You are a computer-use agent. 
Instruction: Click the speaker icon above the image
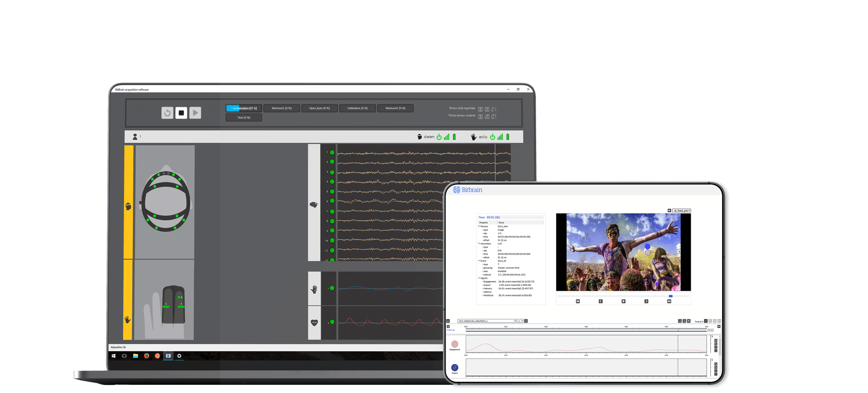tap(669, 211)
